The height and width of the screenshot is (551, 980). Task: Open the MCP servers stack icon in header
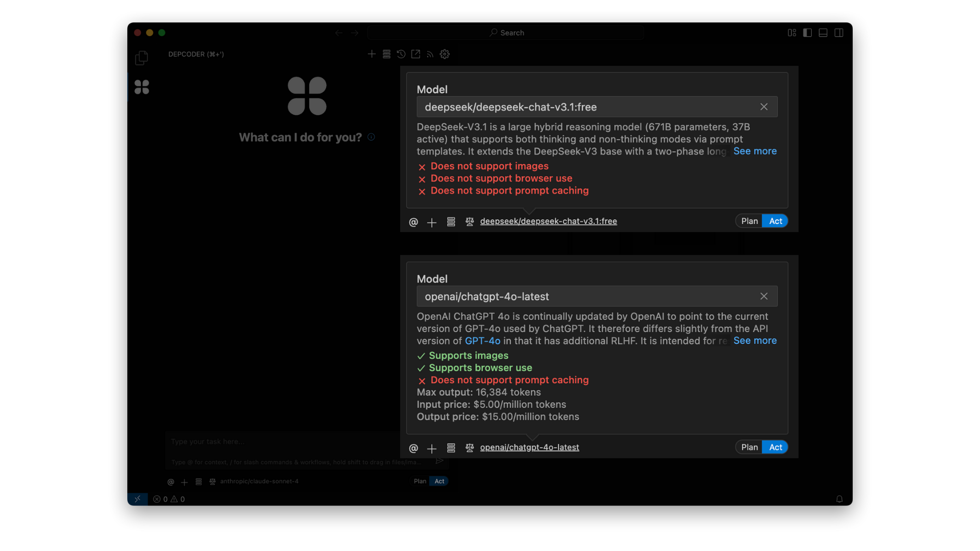[x=386, y=54]
